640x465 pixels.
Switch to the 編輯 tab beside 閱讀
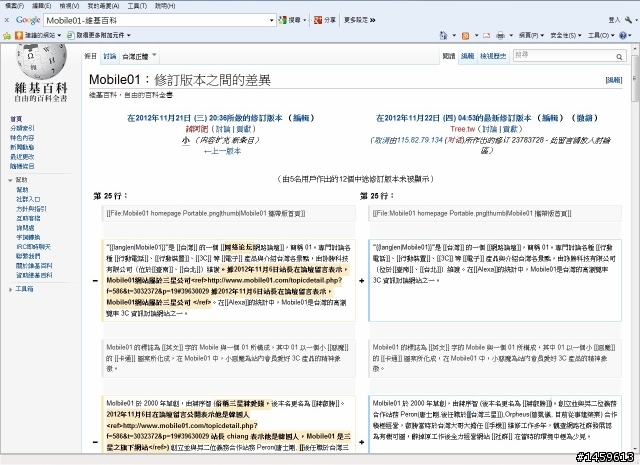click(467, 56)
